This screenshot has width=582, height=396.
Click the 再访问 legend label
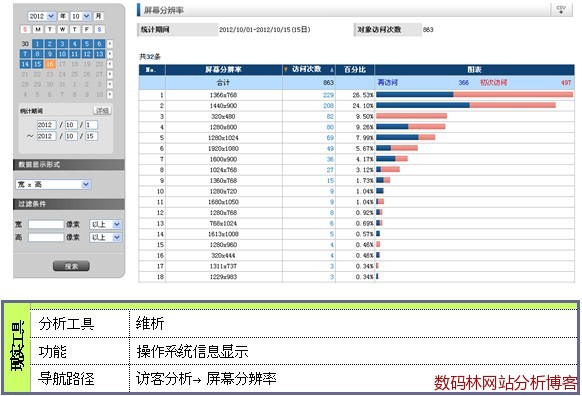tap(388, 82)
